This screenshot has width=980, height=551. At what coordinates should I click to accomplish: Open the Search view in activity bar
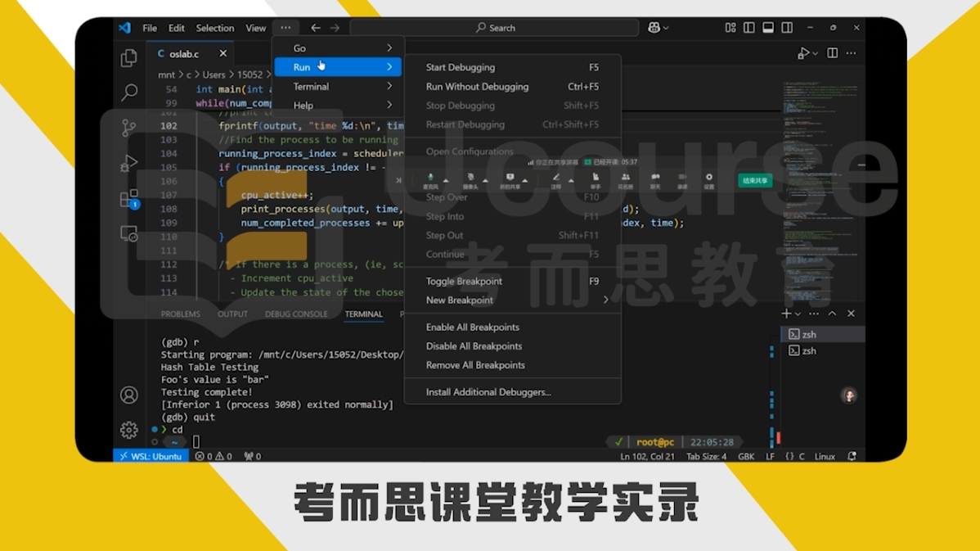128,93
